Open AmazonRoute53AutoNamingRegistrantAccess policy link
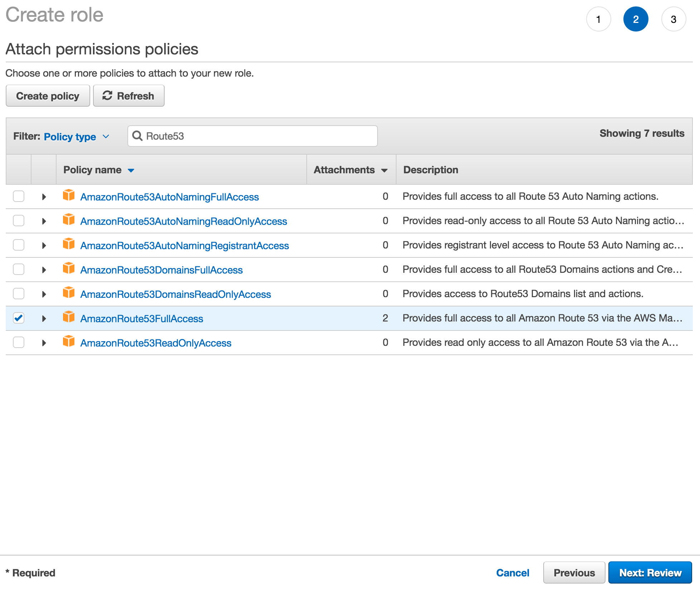Screen dimensions: 700x590 tap(185, 246)
